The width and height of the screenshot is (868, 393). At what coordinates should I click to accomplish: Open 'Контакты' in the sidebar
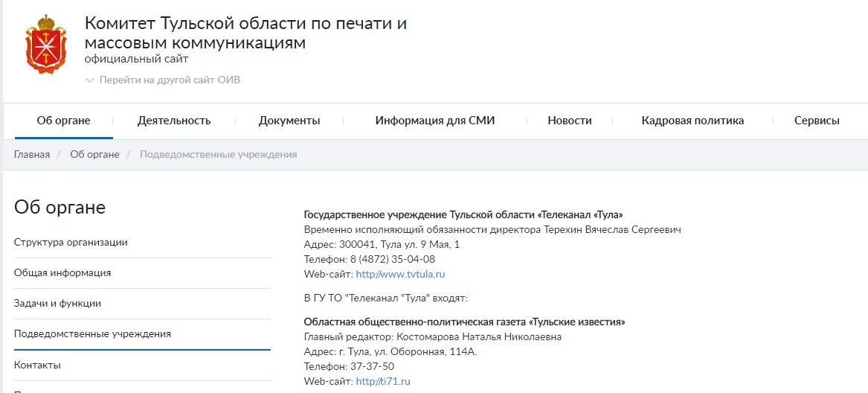(x=37, y=365)
